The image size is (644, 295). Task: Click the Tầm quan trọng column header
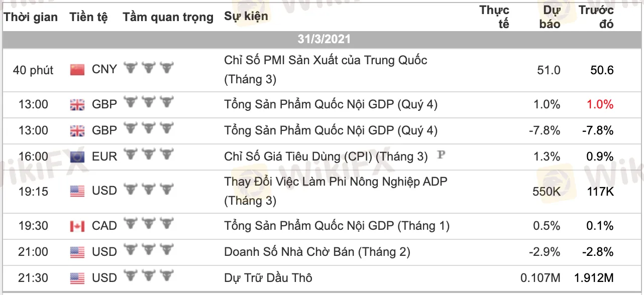168,17
